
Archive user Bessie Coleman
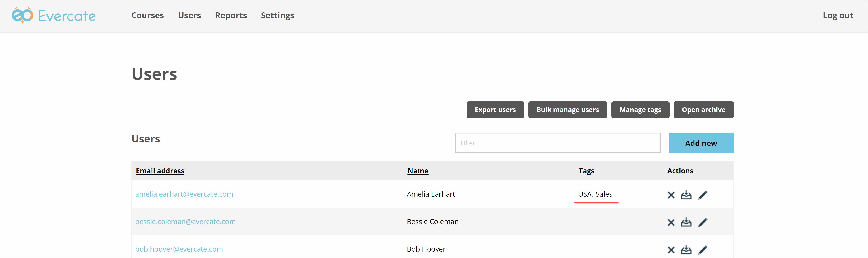(x=686, y=222)
